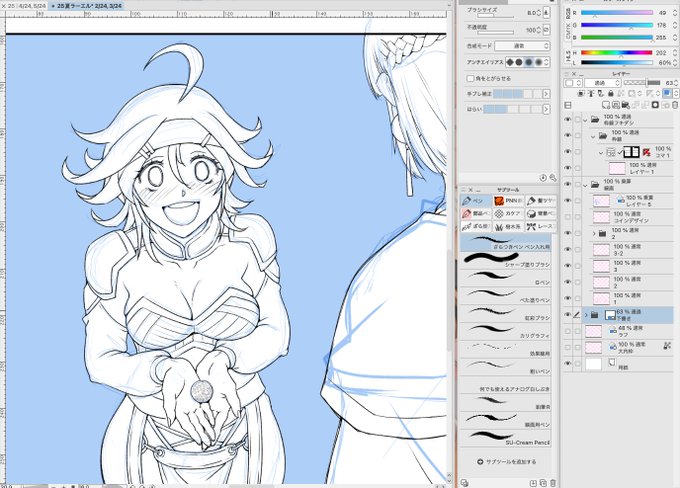Enable 角をとがらせる checkbox
The height and width of the screenshot is (488, 680).
[x=470, y=79]
